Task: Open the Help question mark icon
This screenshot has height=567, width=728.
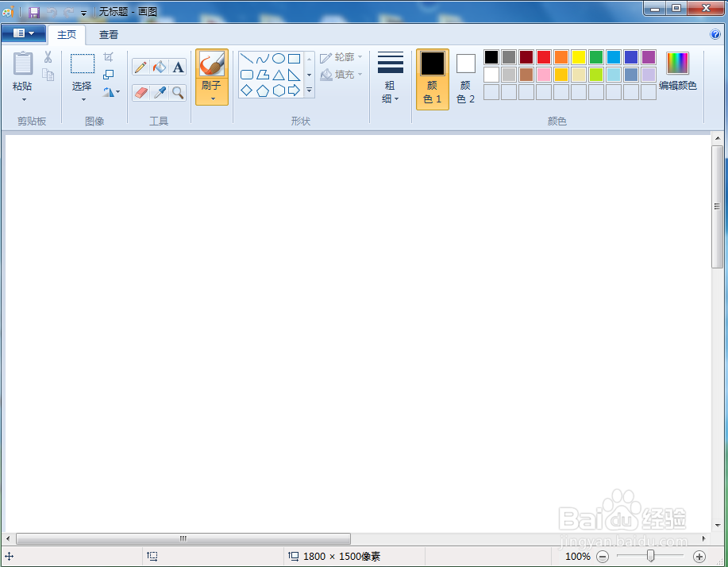Action: pos(715,34)
